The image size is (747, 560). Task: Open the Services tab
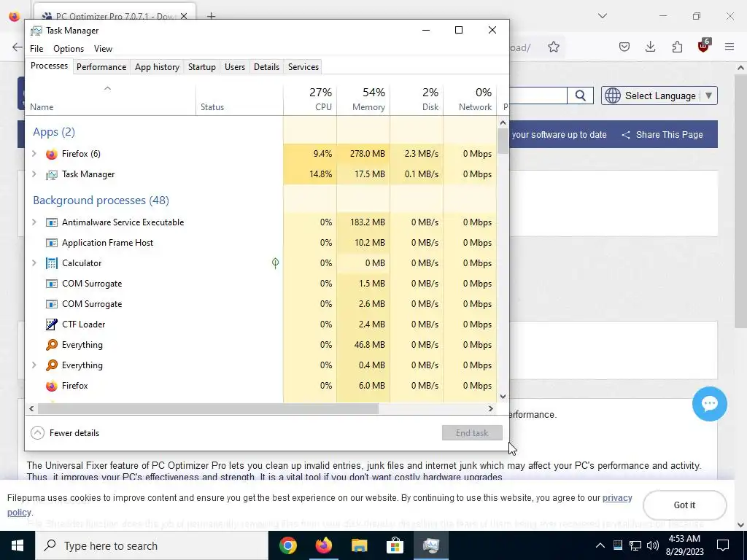[x=303, y=66]
